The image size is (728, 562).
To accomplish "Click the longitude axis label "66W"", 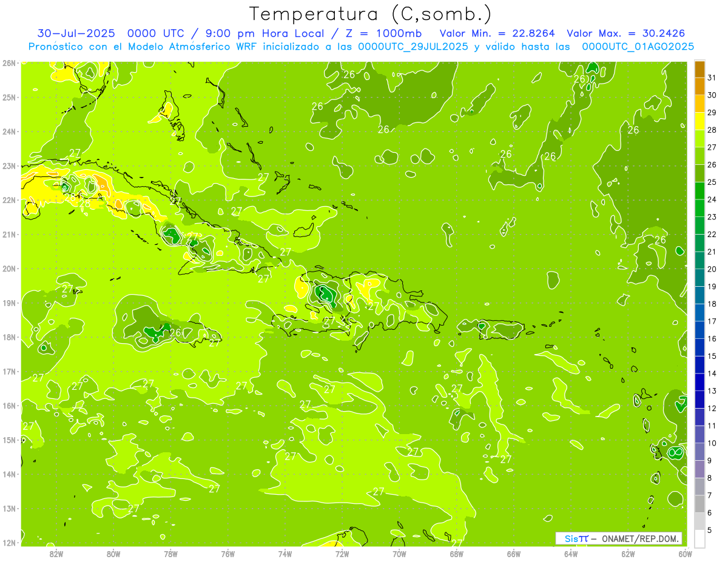I will [x=514, y=554].
